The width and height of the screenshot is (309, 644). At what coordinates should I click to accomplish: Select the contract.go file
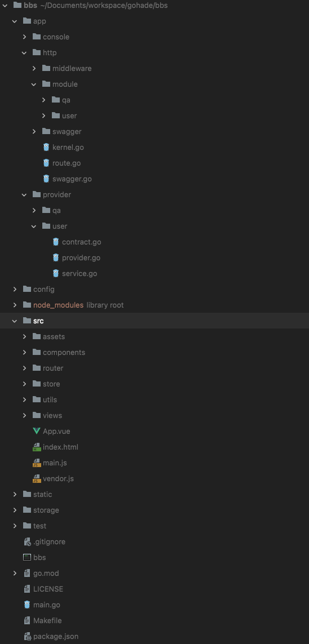(x=81, y=242)
